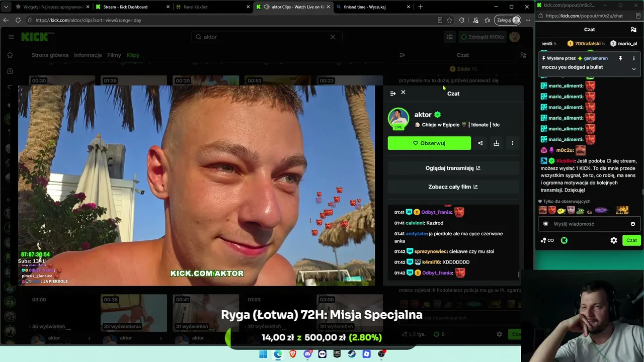Click 700rafalski in popout chat leaderboard

click(x=588, y=44)
